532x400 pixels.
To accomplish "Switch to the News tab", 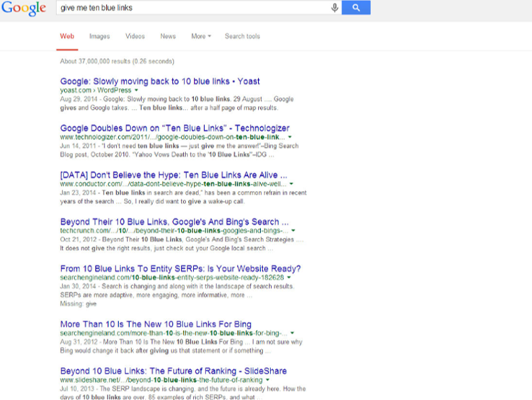I will (x=168, y=36).
